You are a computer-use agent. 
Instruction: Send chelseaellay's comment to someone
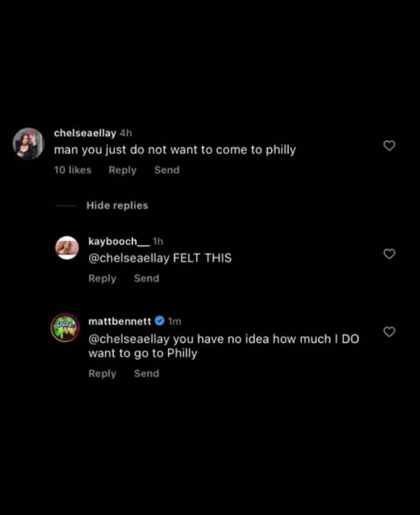(x=167, y=170)
